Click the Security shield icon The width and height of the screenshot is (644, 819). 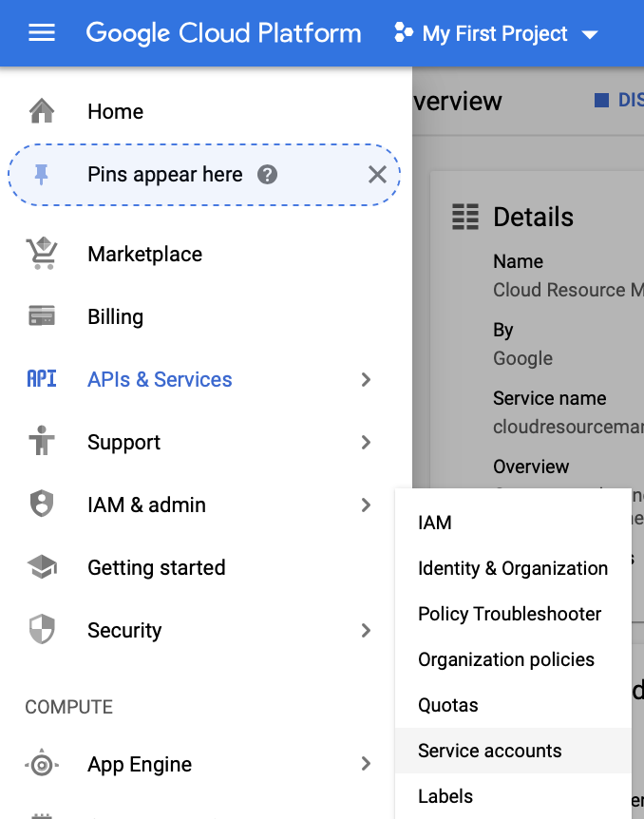pos(42,629)
